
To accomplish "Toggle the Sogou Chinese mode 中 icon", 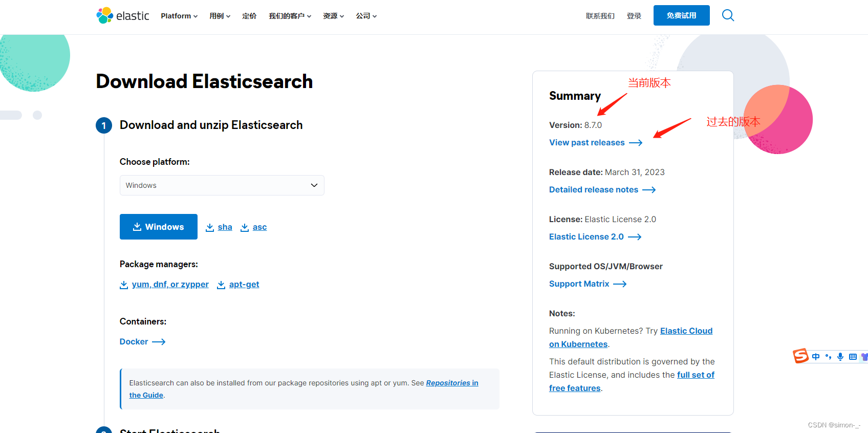I will [x=816, y=357].
